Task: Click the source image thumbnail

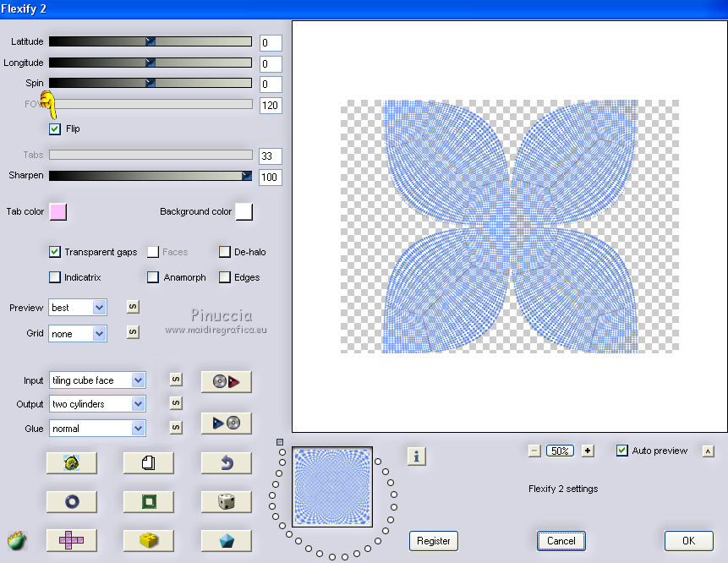Action: click(x=332, y=487)
